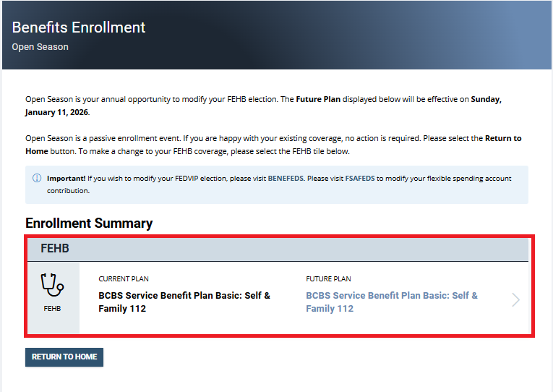Select the future plan BCBS Basic link
The image size is (553, 392).
pos(392,302)
